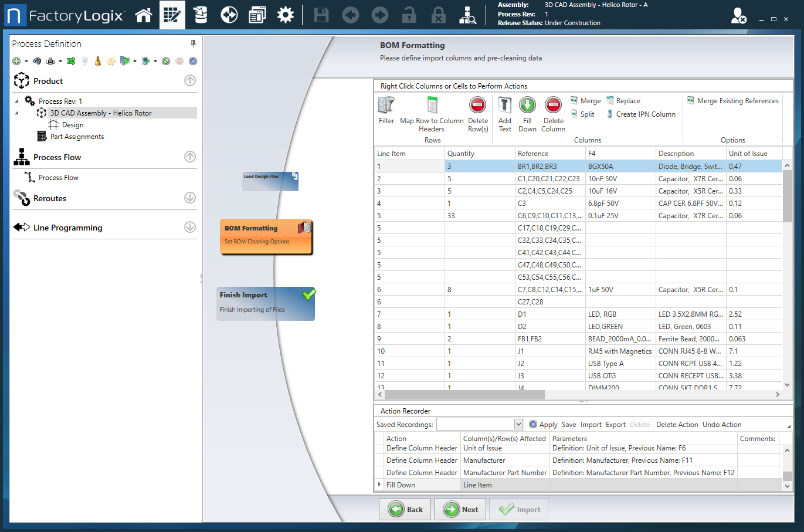Viewport: 804px width, 532px height.
Task: Collapse the Product section
Action: (x=190, y=81)
